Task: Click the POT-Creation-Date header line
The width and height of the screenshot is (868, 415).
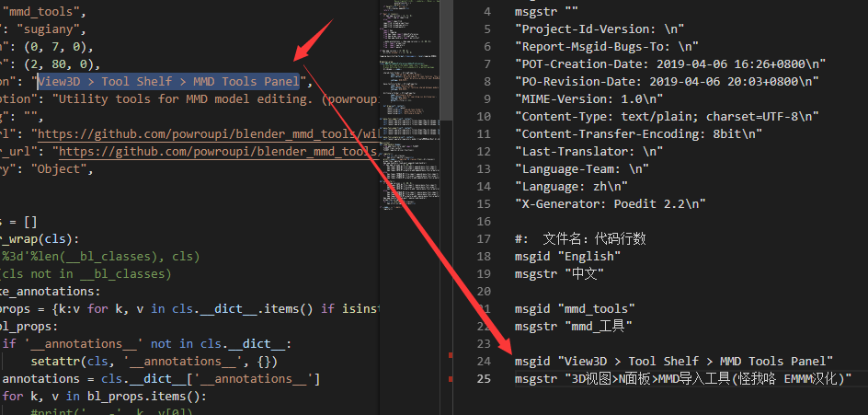Action: point(669,63)
